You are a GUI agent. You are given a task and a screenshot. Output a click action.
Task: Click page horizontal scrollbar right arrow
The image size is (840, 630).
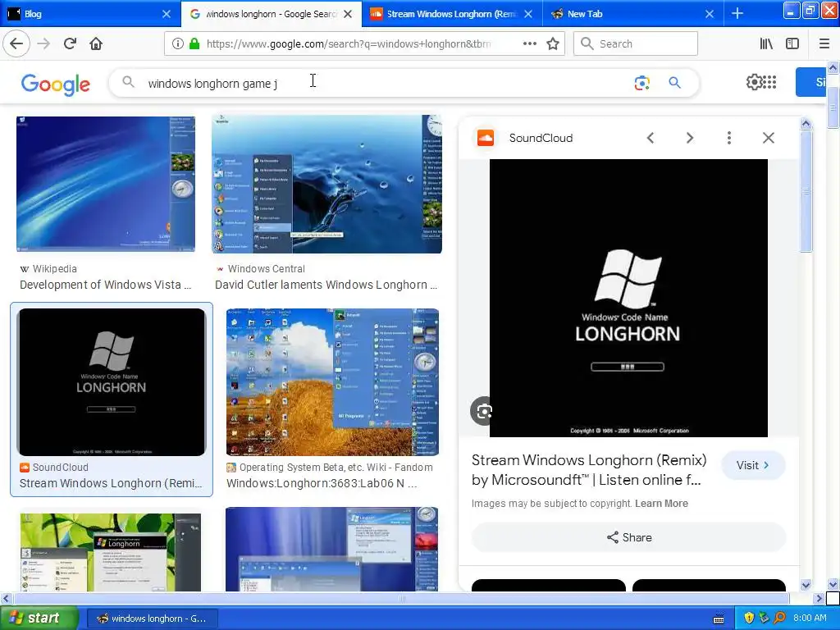819,598
